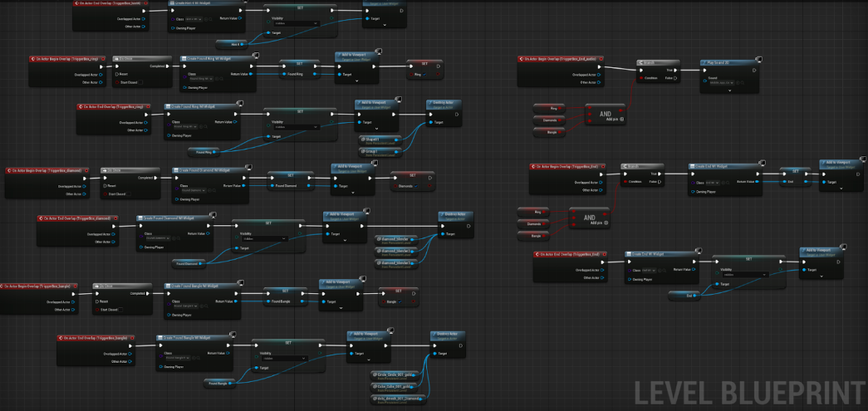The width and height of the screenshot is (868, 411).
Task: Open Visibility dropdown in bangle End Overlap SET
Action: 285,359
